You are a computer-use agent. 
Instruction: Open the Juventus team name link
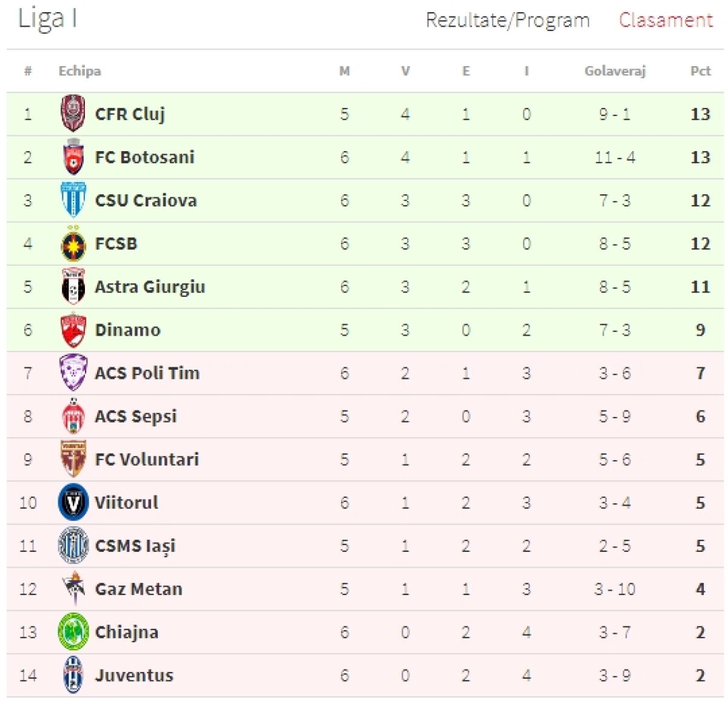coord(134,675)
